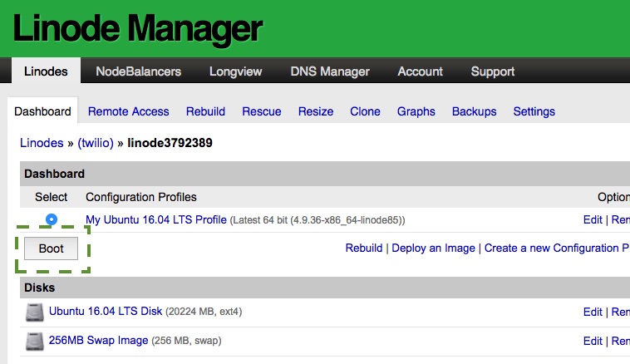Open the Backups sub-tab

tap(474, 111)
